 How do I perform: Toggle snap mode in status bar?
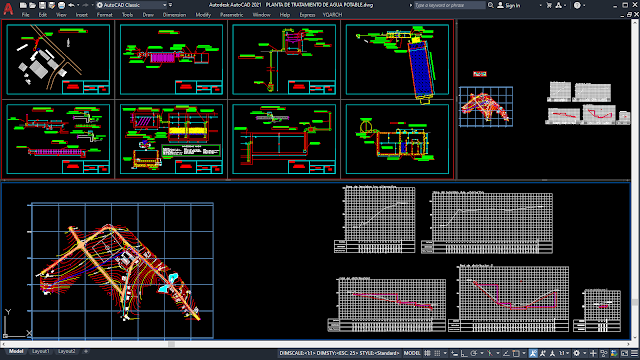tap(437, 353)
